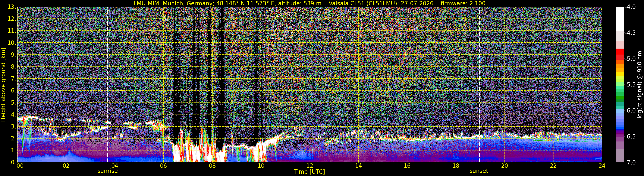Click the 12 tick label on the time axis
644x176 pixels.
coord(310,166)
